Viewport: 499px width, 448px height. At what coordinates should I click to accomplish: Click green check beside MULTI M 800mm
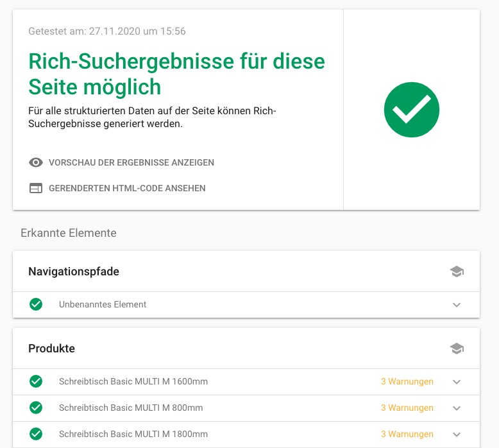click(x=36, y=408)
